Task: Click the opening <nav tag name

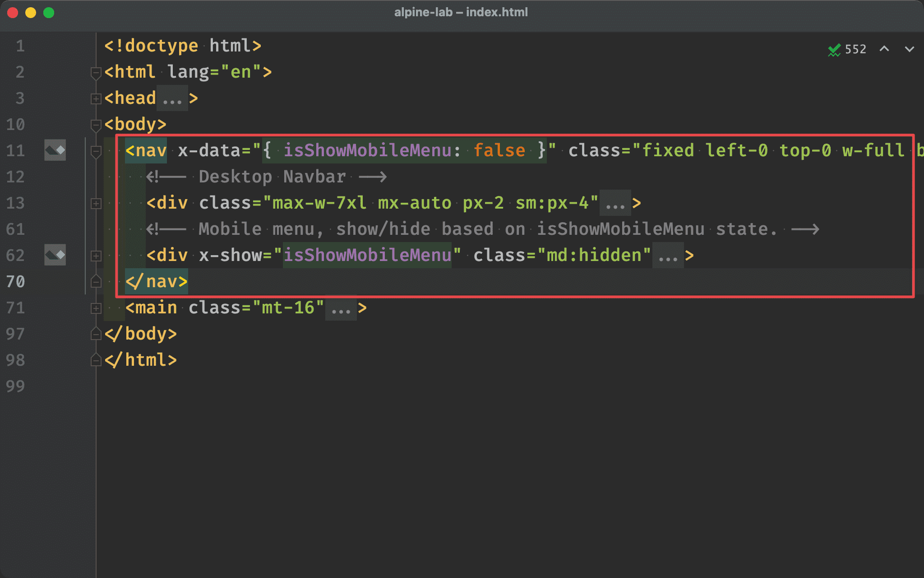Action: tap(146, 151)
